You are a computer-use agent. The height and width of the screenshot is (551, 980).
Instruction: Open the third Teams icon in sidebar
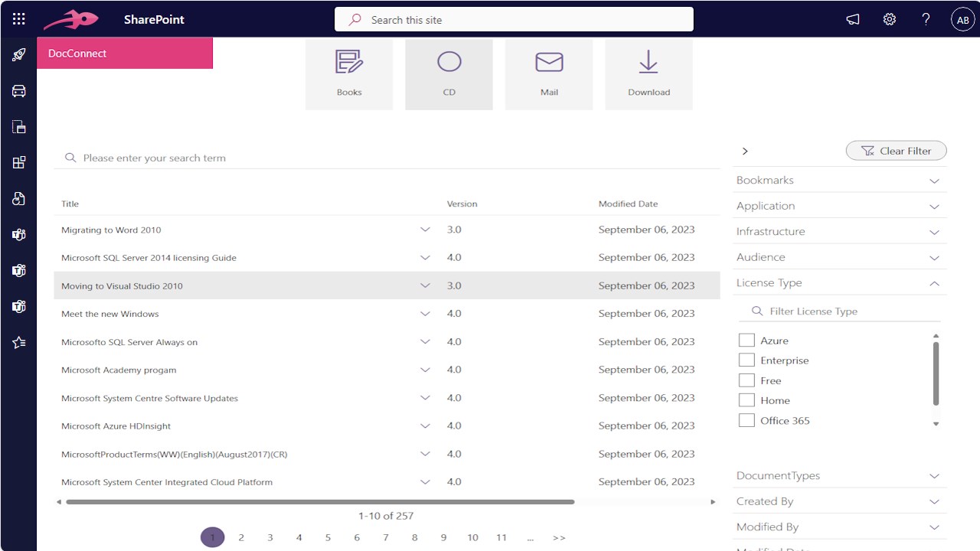pyautogui.click(x=18, y=306)
